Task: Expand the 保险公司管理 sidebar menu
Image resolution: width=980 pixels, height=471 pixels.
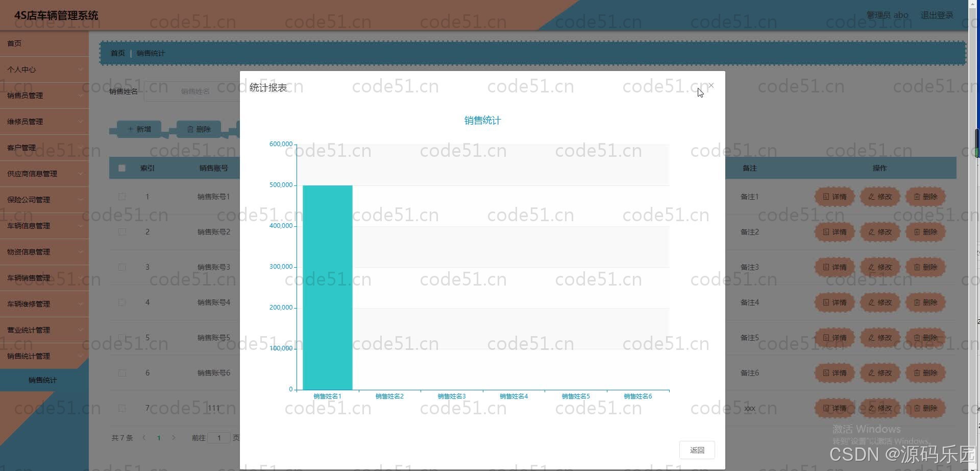Action: (x=44, y=200)
